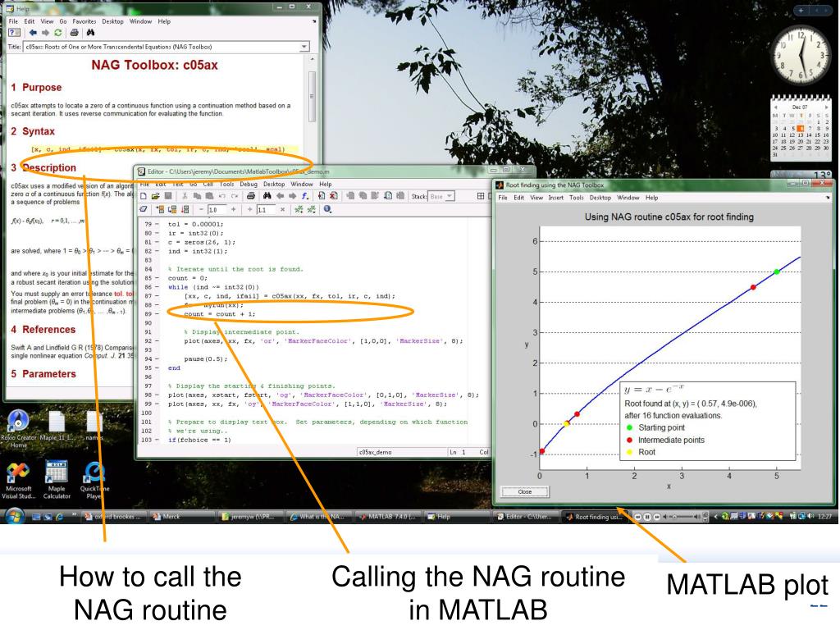Click the 'c05ax_demo' status bar entry in Editor
Viewport: 840px width, 630px height.
coord(375,452)
